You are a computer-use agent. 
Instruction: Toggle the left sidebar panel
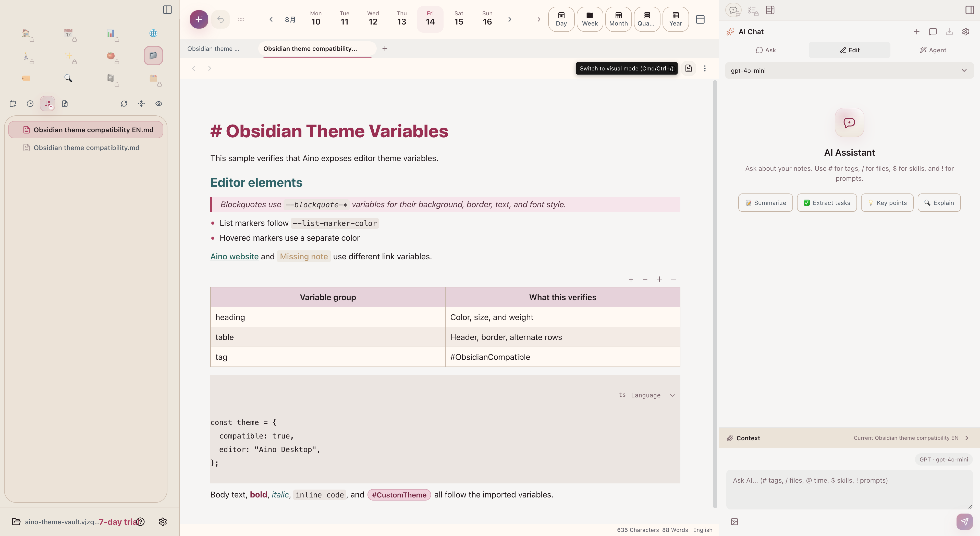(167, 10)
